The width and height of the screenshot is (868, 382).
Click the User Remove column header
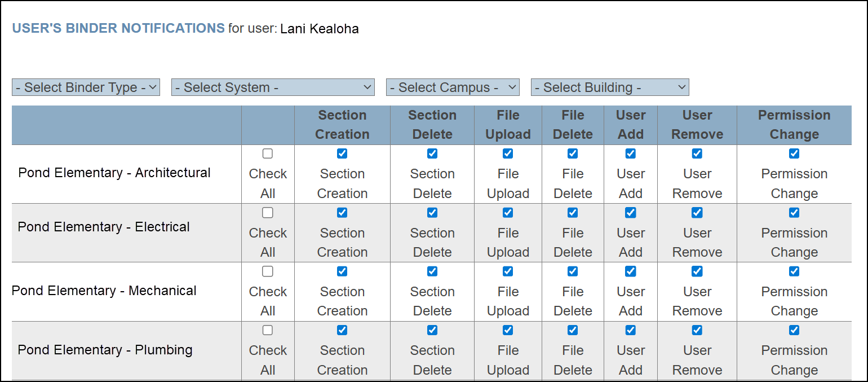697,125
